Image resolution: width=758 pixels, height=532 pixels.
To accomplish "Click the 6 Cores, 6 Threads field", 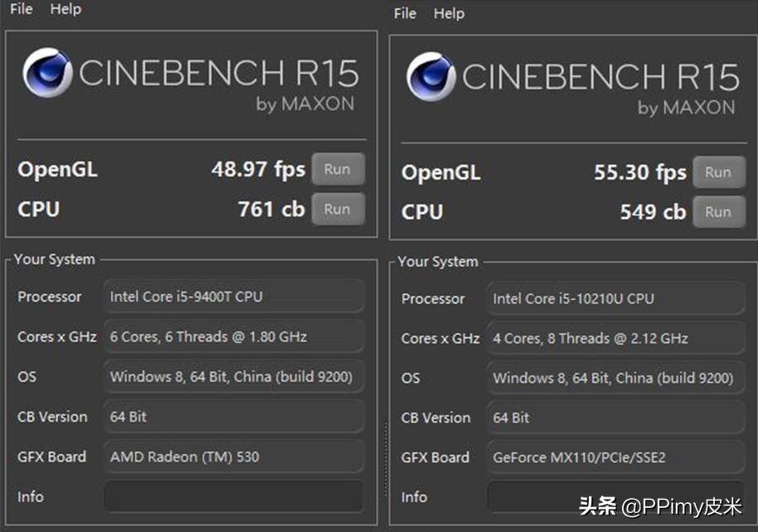I will click(x=233, y=336).
